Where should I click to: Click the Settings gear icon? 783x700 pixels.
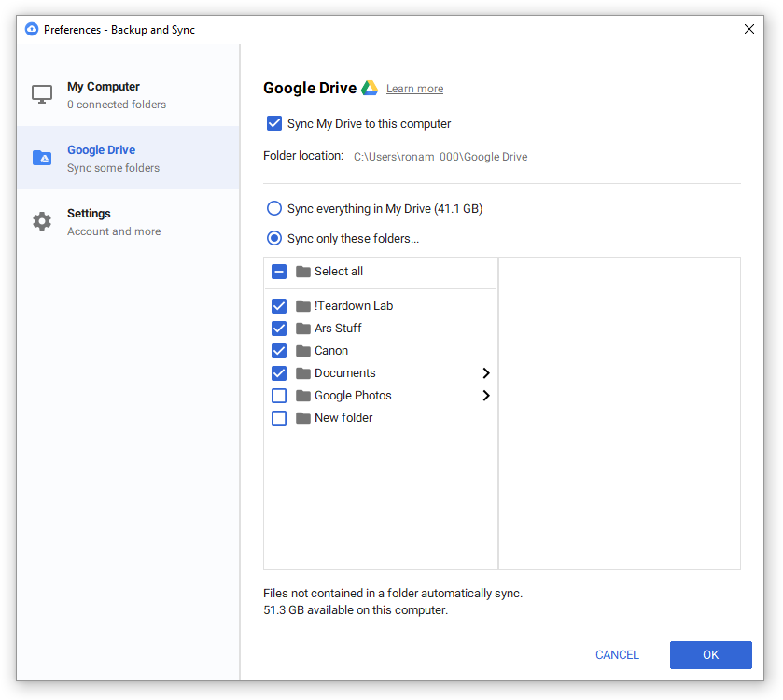[x=42, y=221]
